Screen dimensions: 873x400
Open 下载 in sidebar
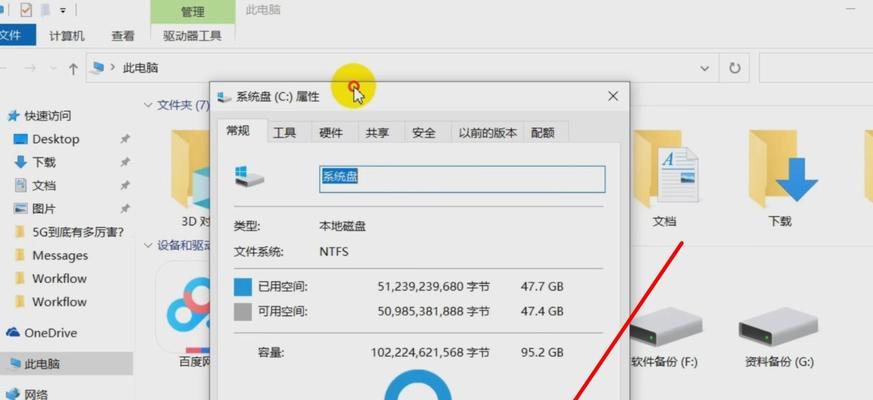(43, 162)
